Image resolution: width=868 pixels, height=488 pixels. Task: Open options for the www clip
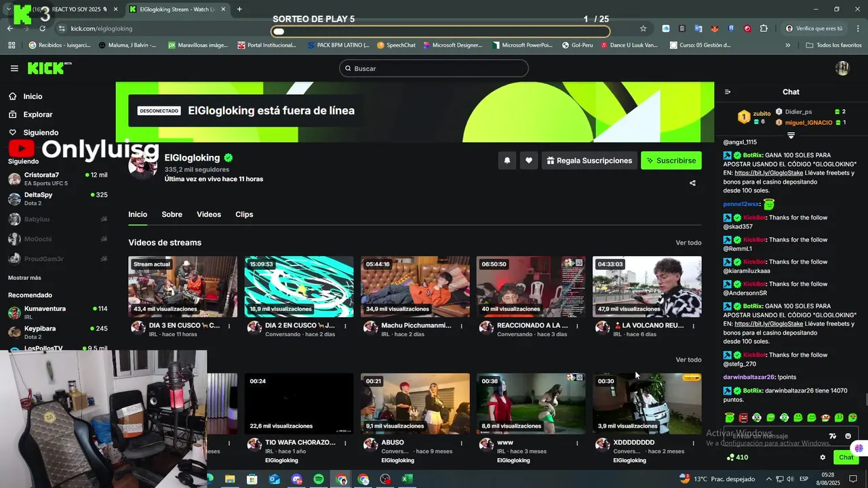coord(577,443)
